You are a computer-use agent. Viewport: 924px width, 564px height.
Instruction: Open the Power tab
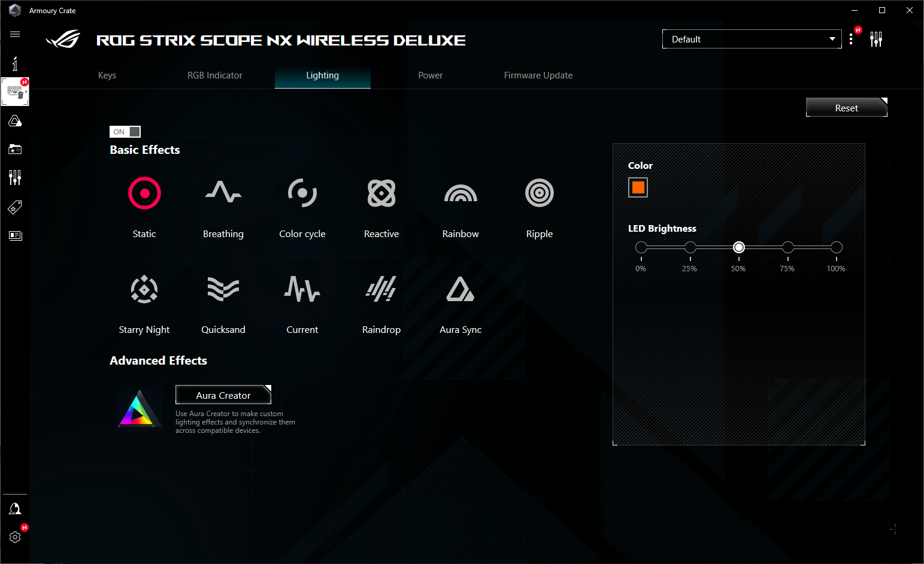click(431, 75)
